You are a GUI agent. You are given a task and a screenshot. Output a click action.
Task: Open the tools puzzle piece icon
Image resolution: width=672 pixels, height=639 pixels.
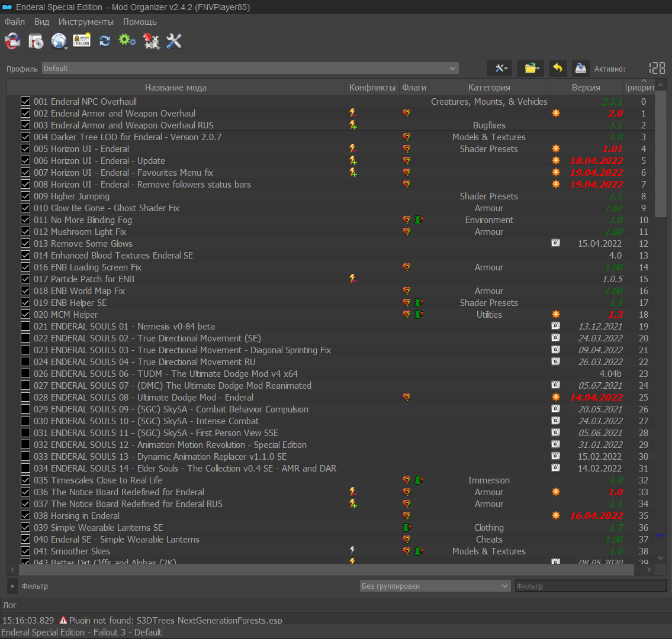tap(151, 41)
